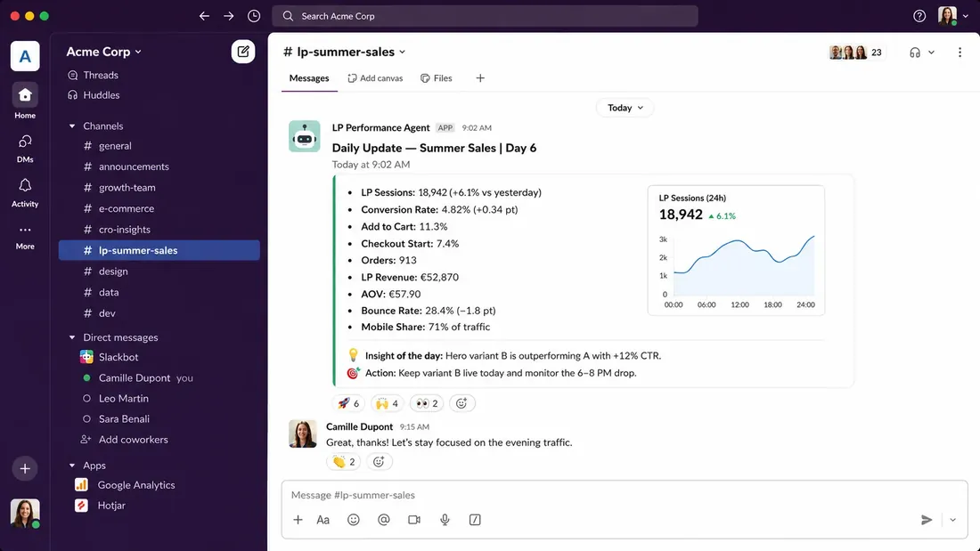Screen dimensions: 980x551
Task: Open the More menu in left rail
Action: coord(25,238)
